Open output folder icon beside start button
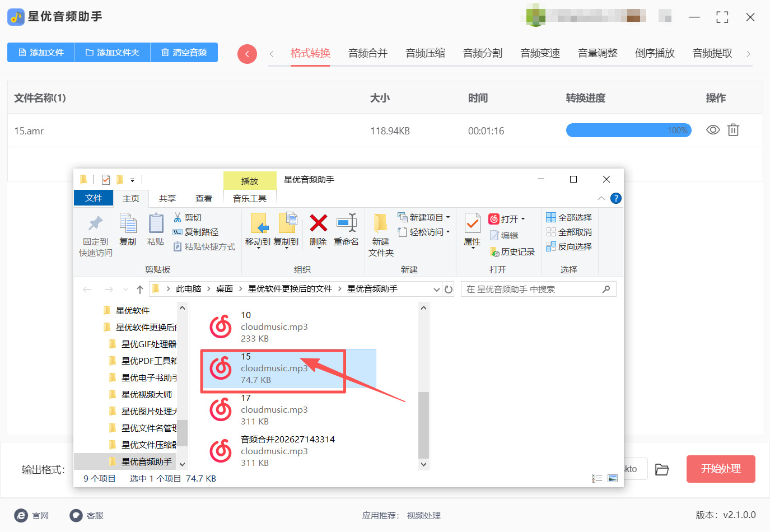This screenshot has width=770, height=532. (662, 469)
